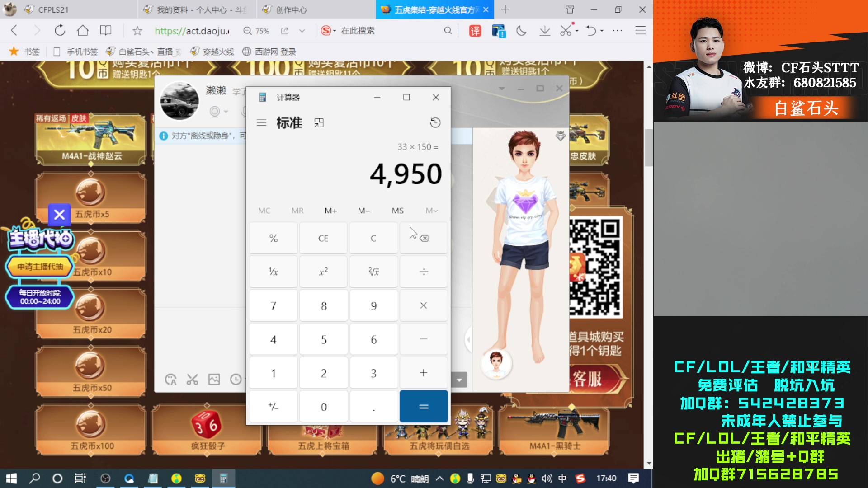Open browser downloads icon
The width and height of the screenshot is (868, 488).
(x=545, y=31)
